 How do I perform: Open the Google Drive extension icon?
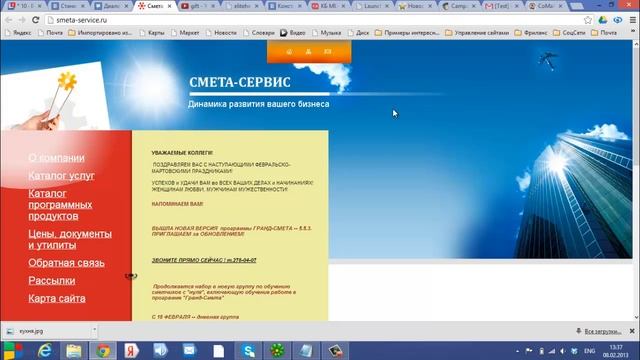[603, 20]
